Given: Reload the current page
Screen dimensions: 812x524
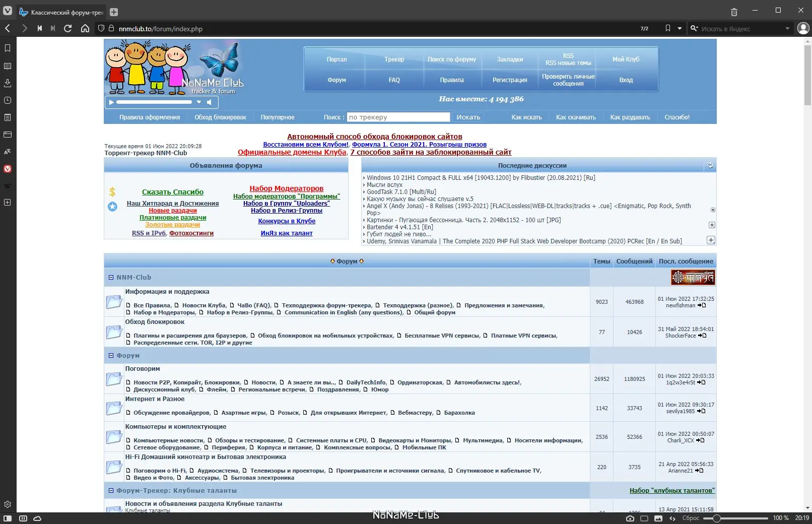Looking at the screenshot, I should (68, 28).
